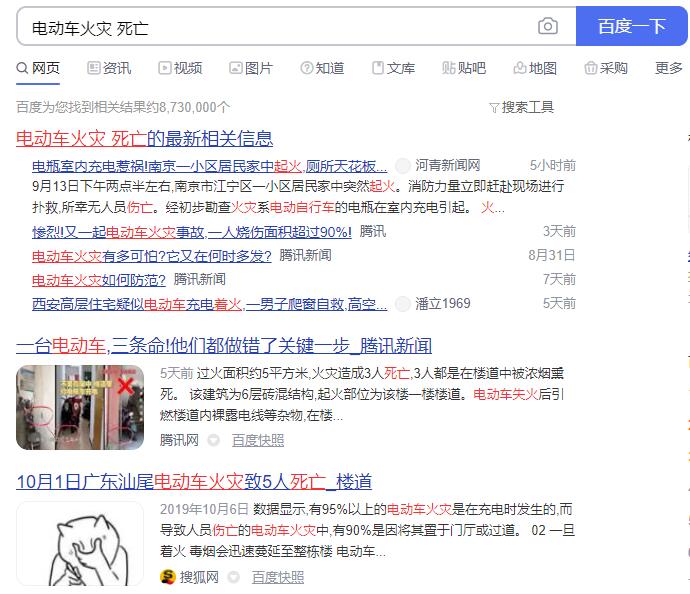The width and height of the screenshot is (690, 594).
Task: Open the 贴吧 tab
Action: [x=464, y=68]
